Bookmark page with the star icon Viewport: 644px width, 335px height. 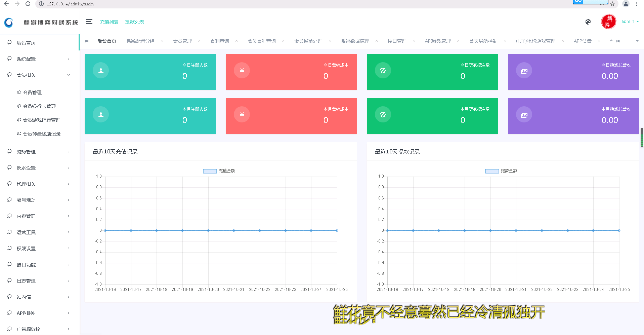pyautogui.click(x=612, y=4)
